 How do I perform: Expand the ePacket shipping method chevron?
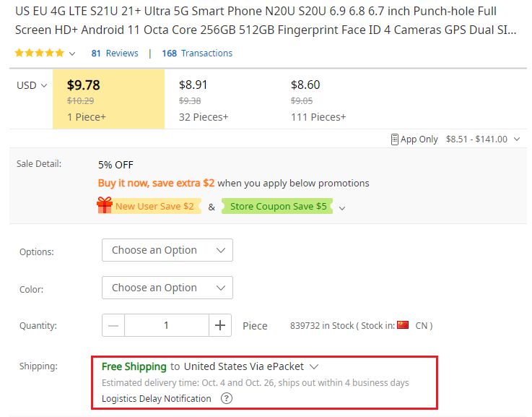314,366
